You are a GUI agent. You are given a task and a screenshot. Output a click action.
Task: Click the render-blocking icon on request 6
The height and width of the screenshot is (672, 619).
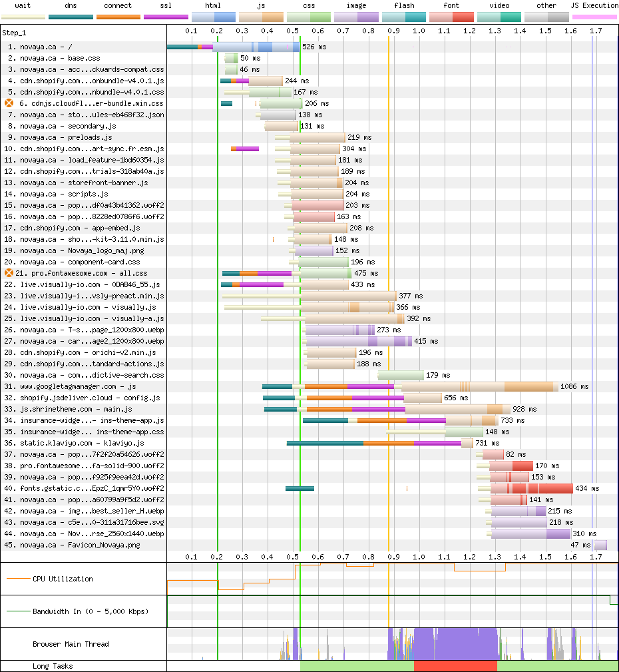pos(9,103)
